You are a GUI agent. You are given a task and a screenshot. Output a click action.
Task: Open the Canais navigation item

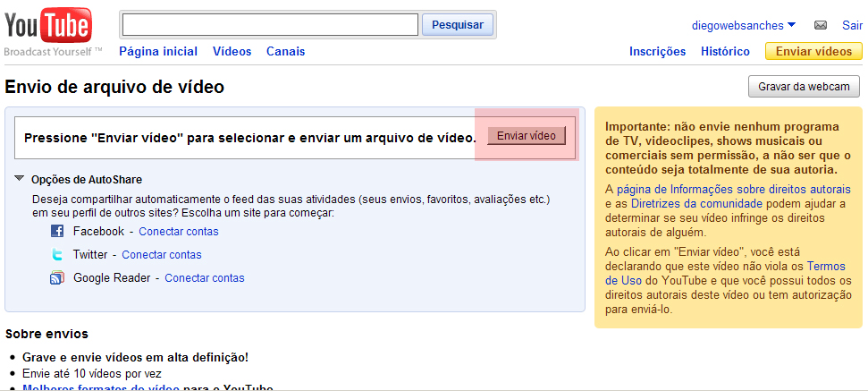285,52
